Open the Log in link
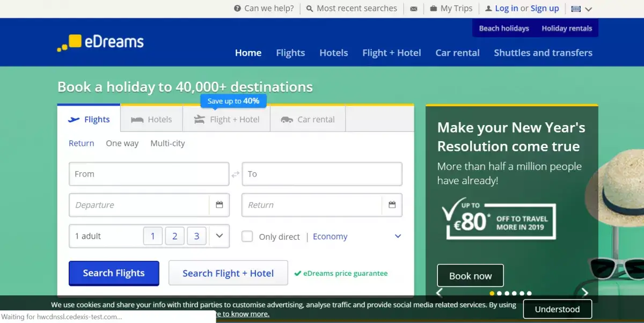The width and height of the screenshot is (644, 323). 507,9
